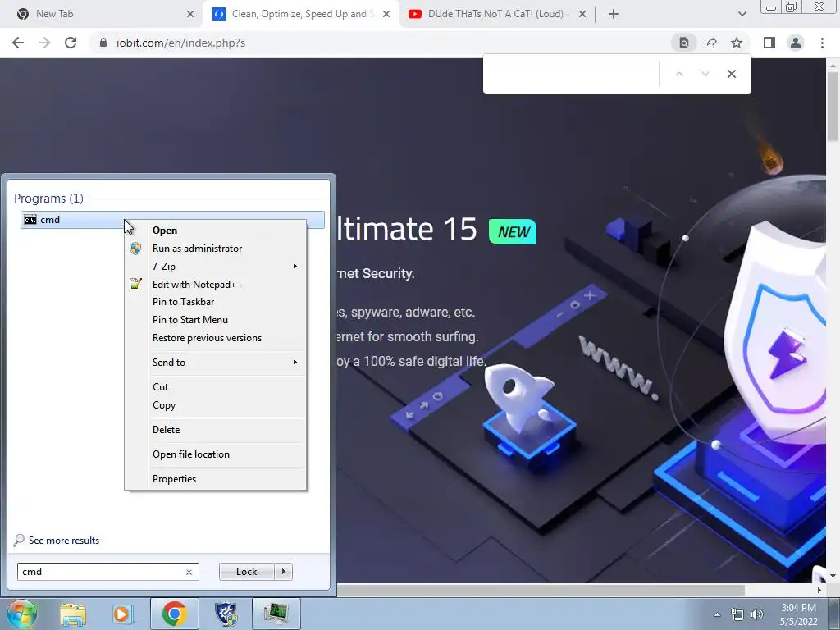Open the green monitor taskbar app
Viewport: 840px width, 630px height.
pyautogui.click(x=276, y=614)
